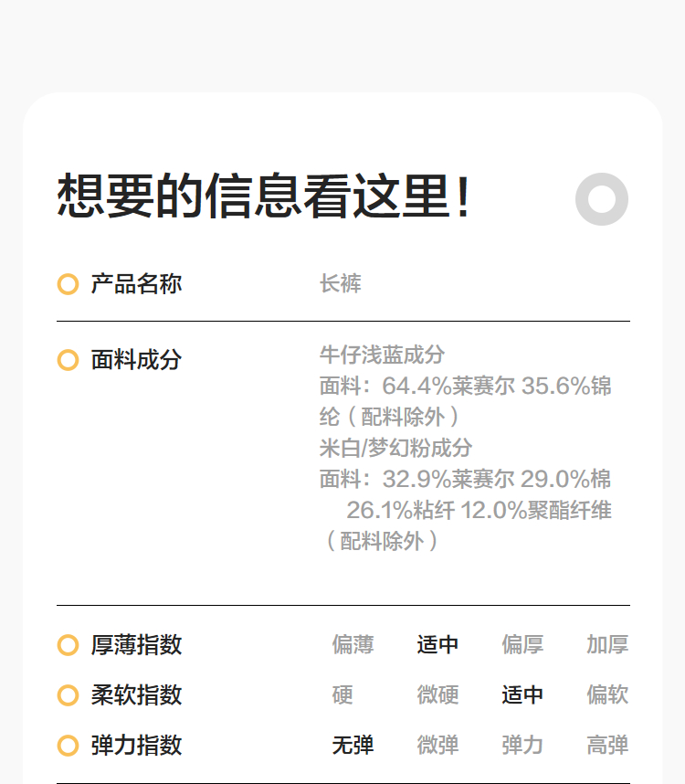Choose 微硬 softness level
The image size is (685, 784).
pyautogui.click(x=437, y=695)
